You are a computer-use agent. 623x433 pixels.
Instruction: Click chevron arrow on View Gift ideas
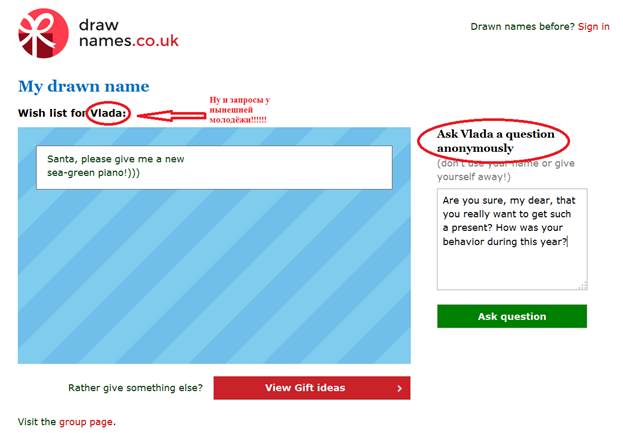(x=399, y=389)
